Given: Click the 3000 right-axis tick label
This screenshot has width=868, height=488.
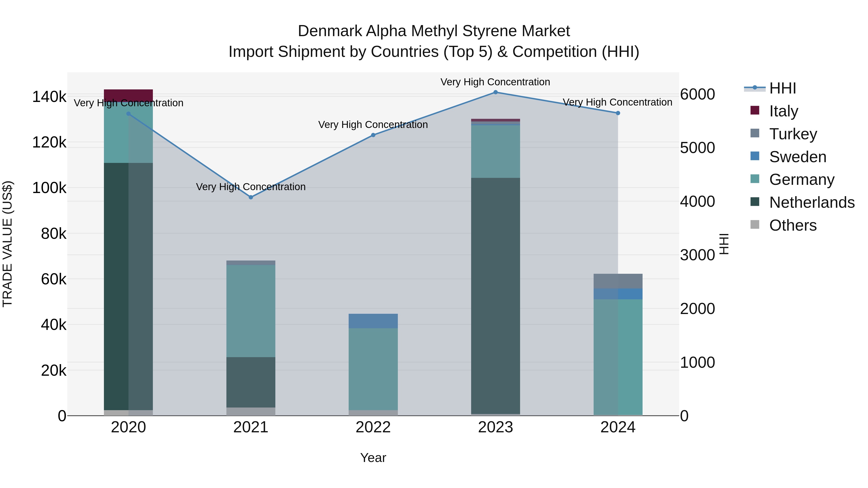Looking at the screenshot, I should 698,255.
